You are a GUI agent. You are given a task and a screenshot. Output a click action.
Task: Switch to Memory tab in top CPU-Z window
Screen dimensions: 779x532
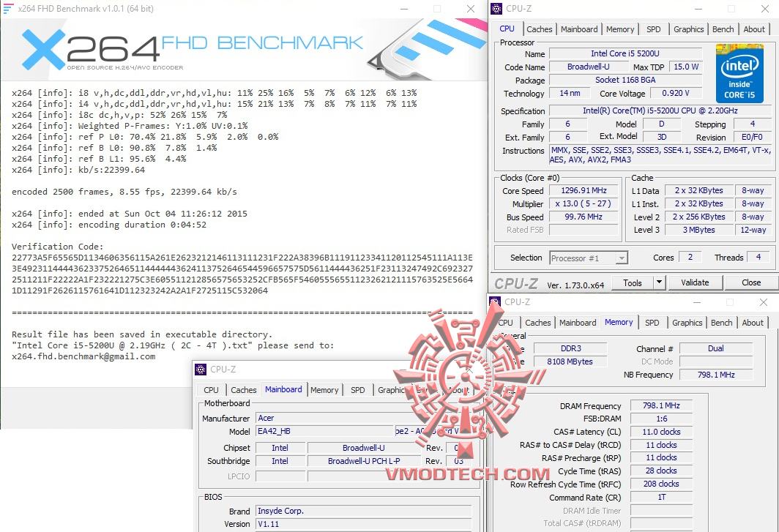point(620,29)
